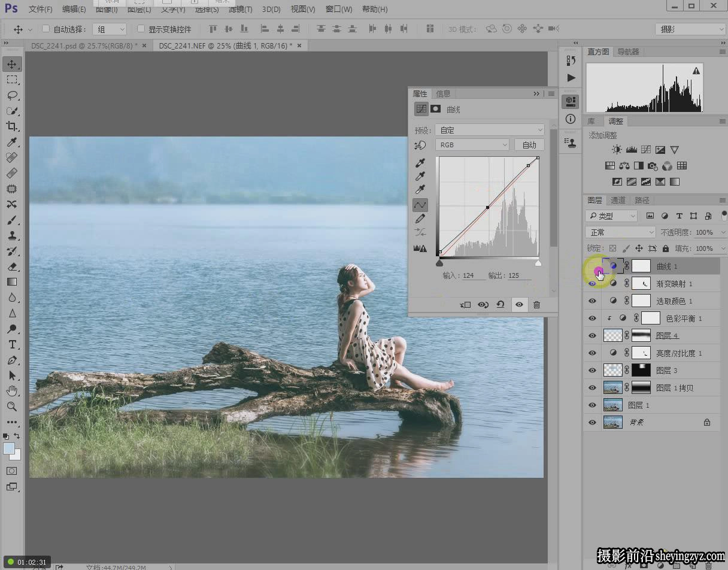Open the history panel icon in dock

pos(571,60)
